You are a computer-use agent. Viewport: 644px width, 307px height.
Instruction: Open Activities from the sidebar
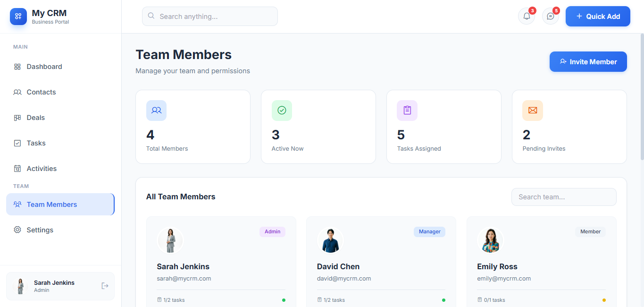[x=42, y=169]
